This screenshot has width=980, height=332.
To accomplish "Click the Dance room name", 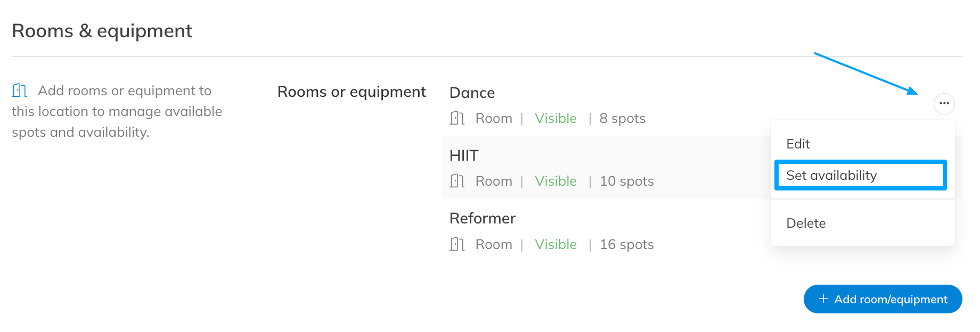I will point(472,93).
